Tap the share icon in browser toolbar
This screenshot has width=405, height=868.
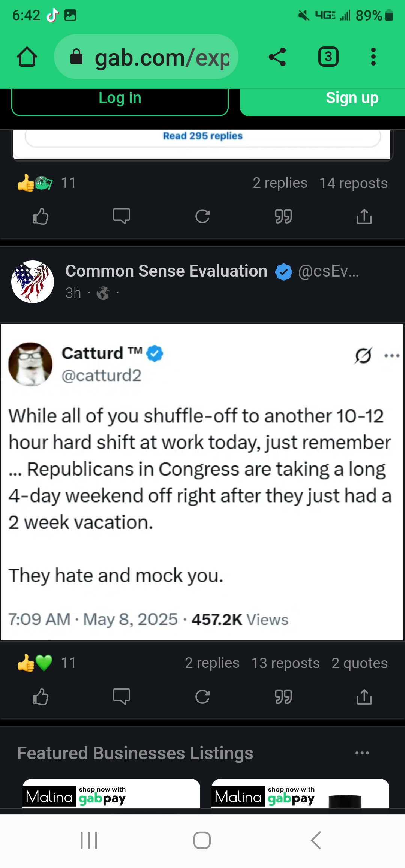pos(277,57)
